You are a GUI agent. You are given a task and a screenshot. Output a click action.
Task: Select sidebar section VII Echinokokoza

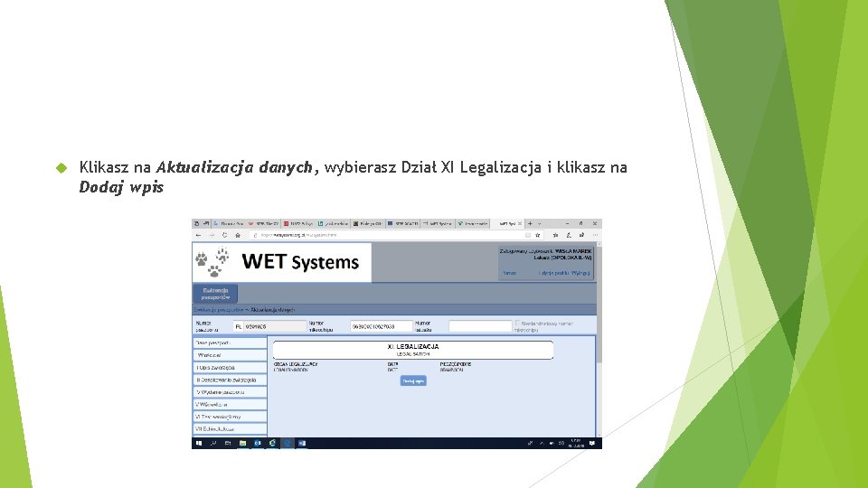click(230, 428)
